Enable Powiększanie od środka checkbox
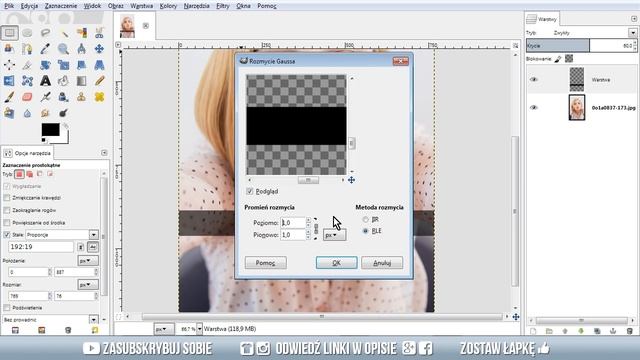Image resolution: width=640 pixels, height=360 pixels. [x=7, y=223]
